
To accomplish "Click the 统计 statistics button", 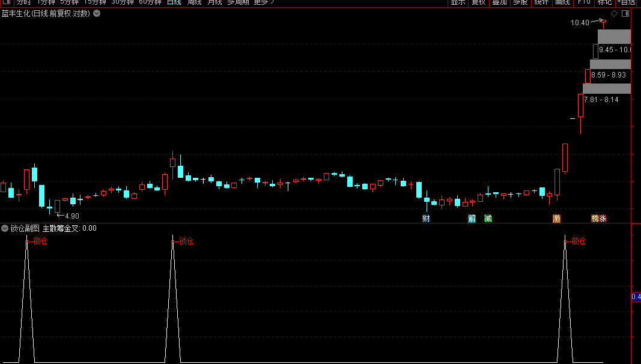I will [541, 2].
